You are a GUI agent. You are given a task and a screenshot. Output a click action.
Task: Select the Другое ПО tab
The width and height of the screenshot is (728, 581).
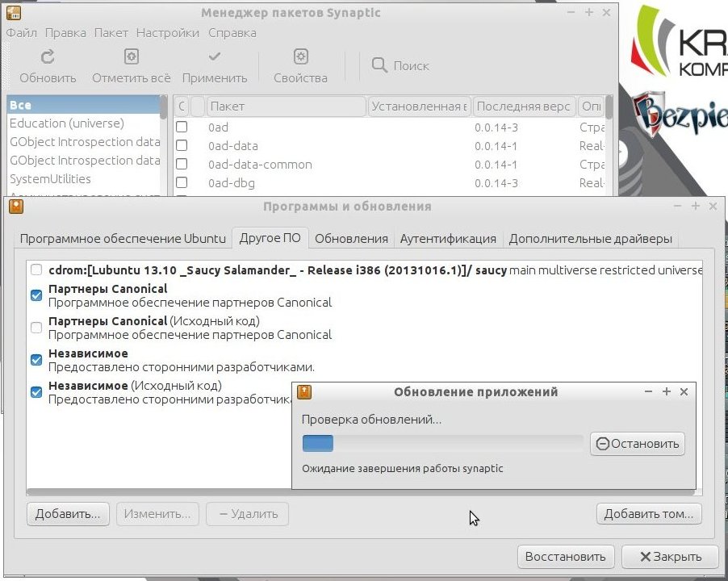pyautogui.click(x=270, y=238)
